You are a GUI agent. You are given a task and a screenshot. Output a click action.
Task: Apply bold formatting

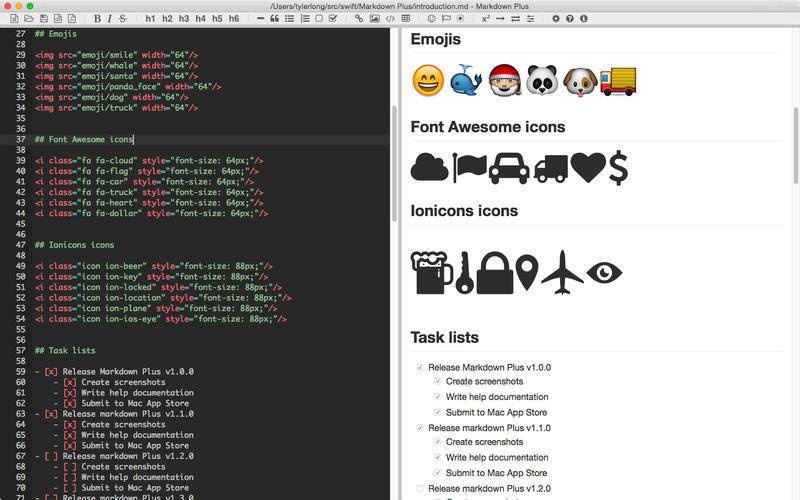point(97,18)
